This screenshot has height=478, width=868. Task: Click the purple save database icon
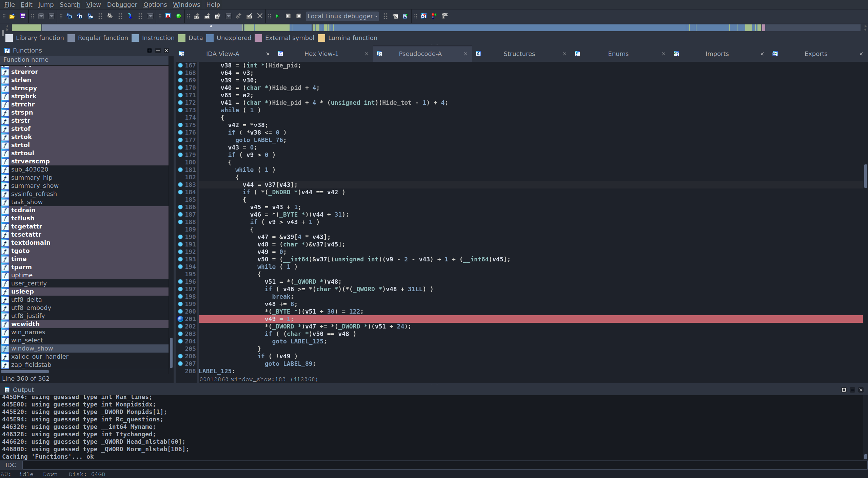[x=23, y=16]
